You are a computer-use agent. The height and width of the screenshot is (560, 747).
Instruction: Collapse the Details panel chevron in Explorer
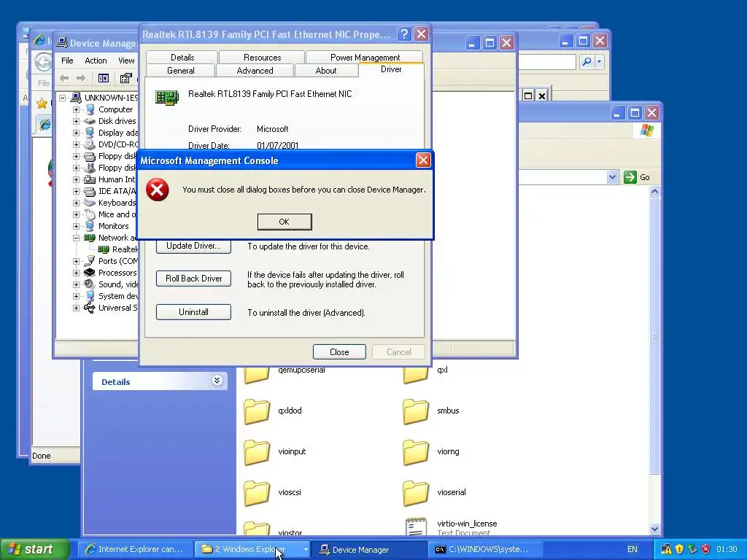tap(217, 381)
